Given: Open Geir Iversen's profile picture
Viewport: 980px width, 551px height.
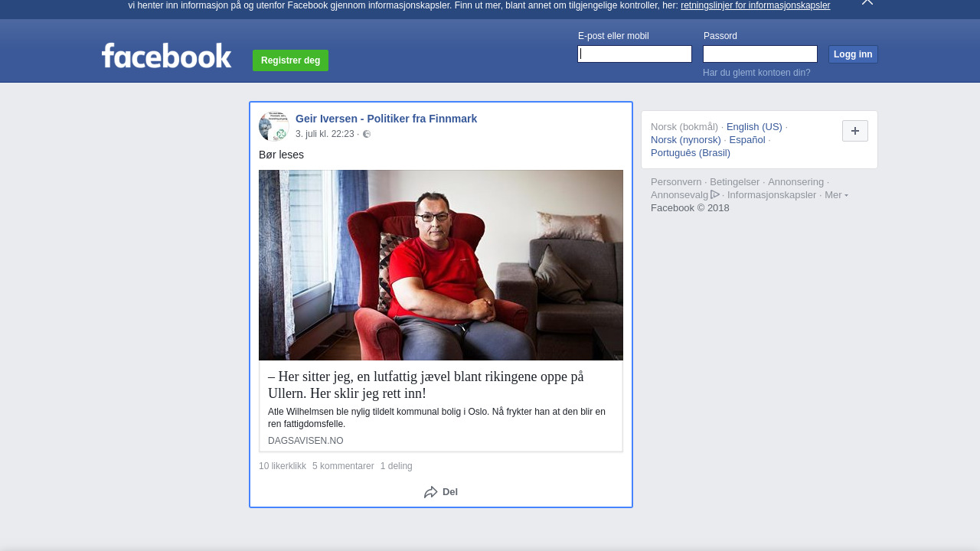Looking at the screenshot, I should 274,126.
